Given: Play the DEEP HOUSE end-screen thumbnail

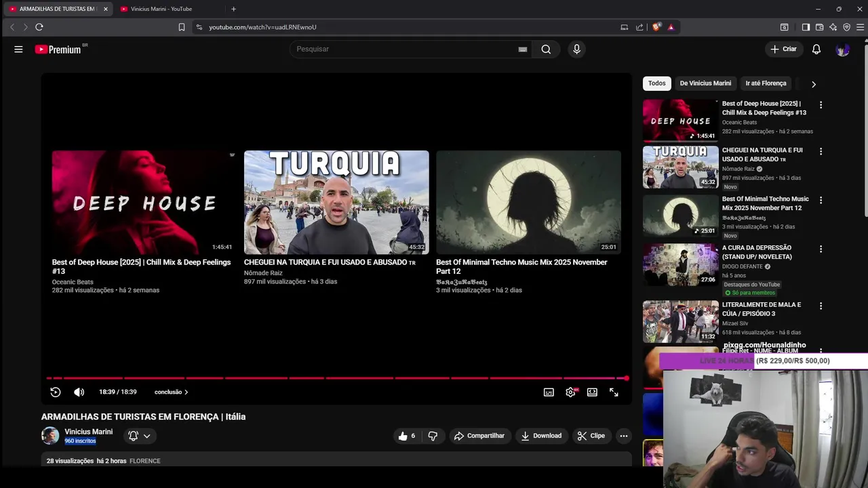Looking at the screenshot, I should [144, 202].
